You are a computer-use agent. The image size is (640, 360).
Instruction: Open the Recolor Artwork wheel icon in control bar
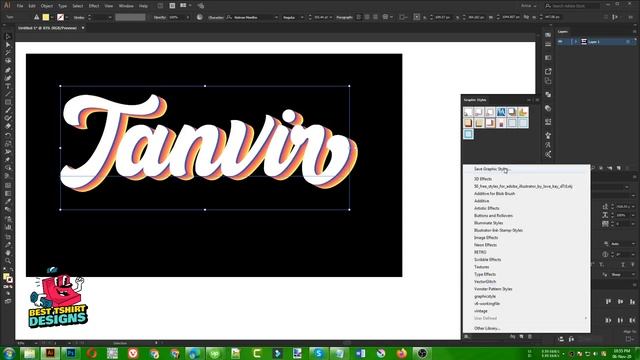[x=200, y=17]
